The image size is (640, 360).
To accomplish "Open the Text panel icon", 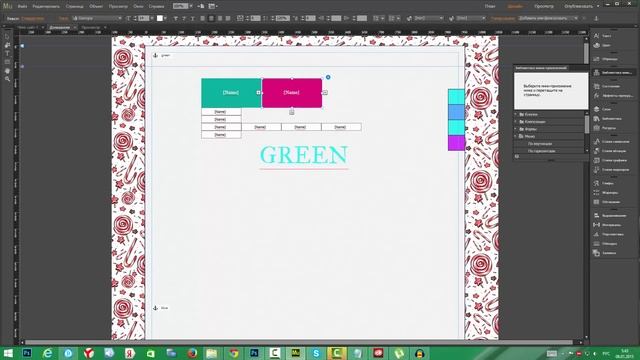I will pos(596,36).
